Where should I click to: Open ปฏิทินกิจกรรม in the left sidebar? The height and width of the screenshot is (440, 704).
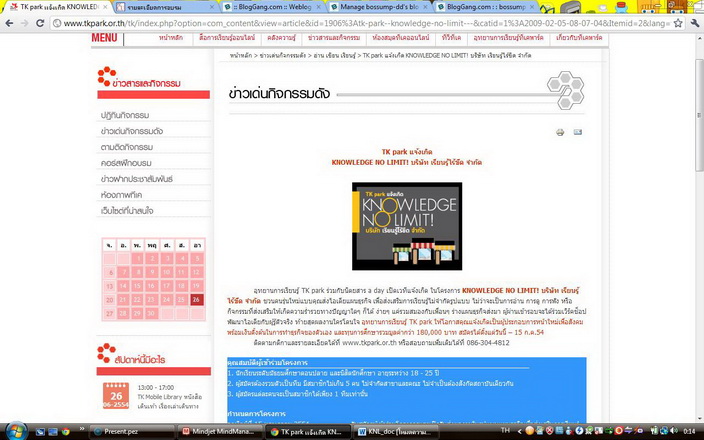(125, 115)
